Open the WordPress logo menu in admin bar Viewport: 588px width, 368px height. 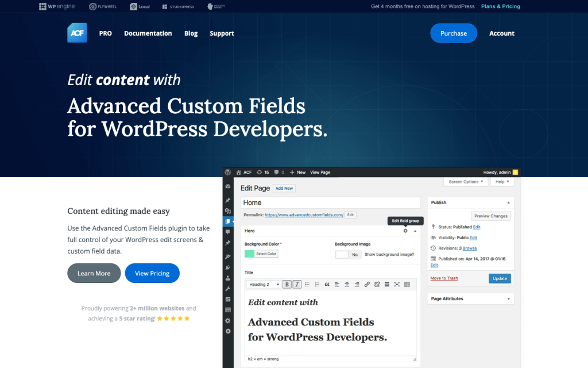point(227,172)
